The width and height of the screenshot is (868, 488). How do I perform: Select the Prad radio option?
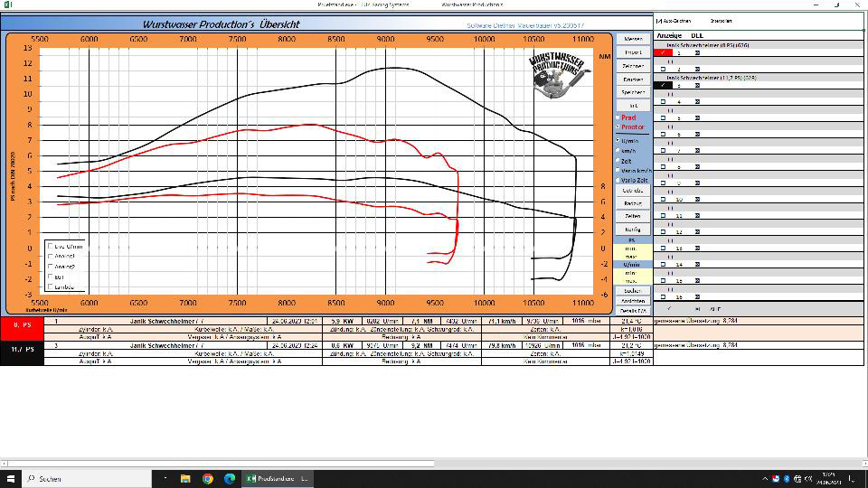click(x=618, y=117)
